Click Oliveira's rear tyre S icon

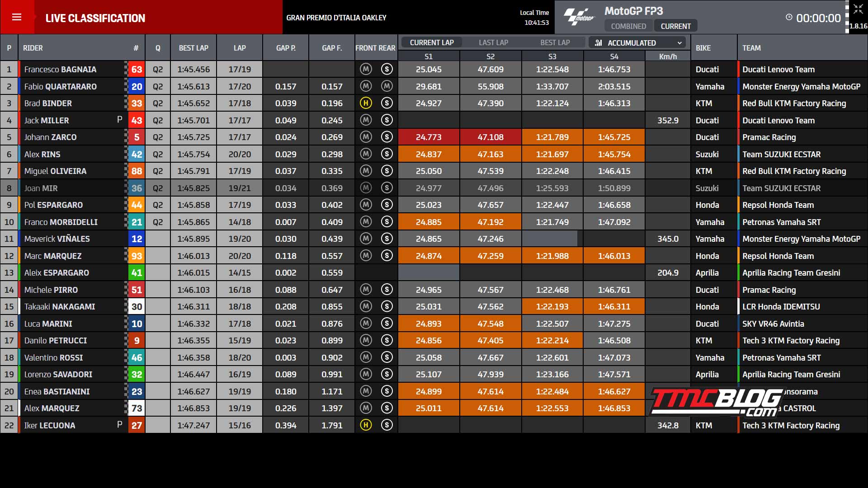[387, 171]
